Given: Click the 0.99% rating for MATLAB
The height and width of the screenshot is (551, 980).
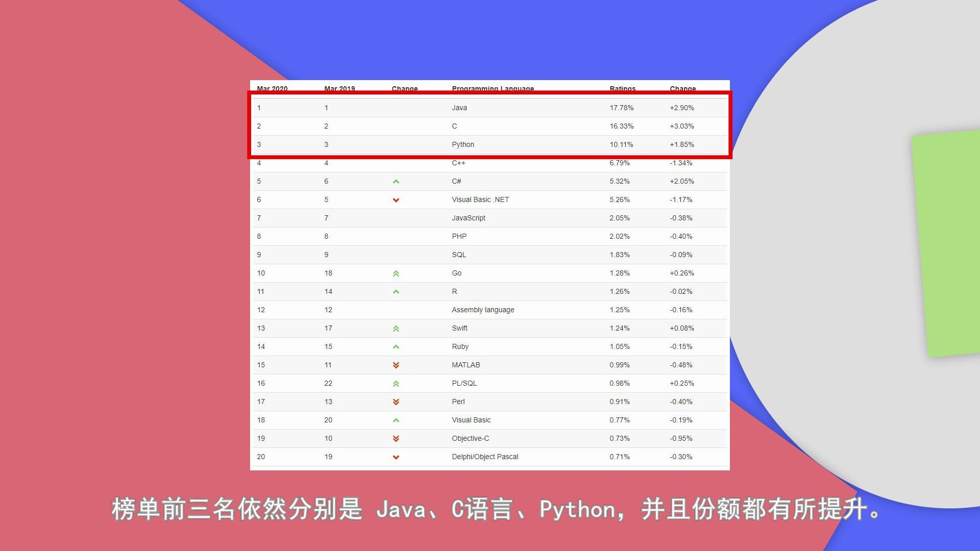Looking at the screenshot, I should 620,365.
